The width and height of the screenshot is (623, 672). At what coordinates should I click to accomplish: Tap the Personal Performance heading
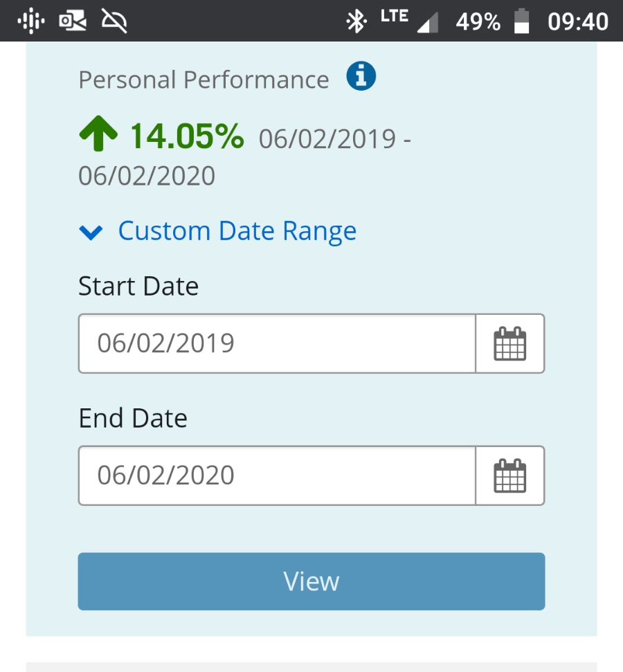[204, 80]
